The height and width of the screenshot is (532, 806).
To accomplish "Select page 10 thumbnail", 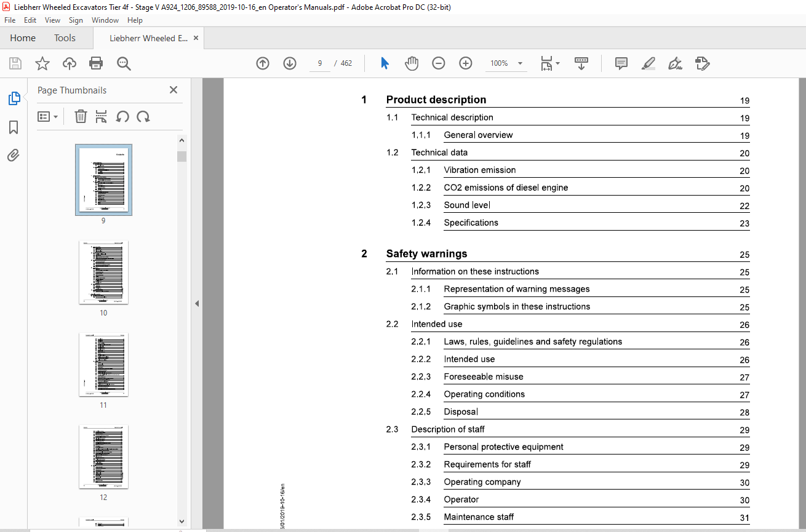I will point(103,272).
